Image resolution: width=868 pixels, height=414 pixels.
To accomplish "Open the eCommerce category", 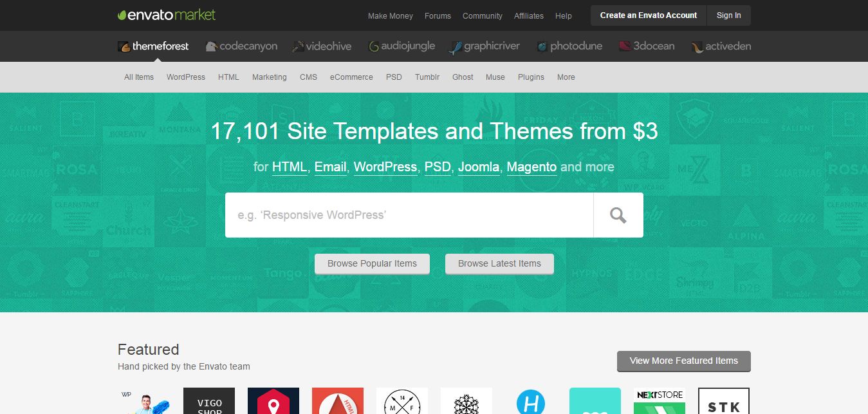I will tap(351, 77).
